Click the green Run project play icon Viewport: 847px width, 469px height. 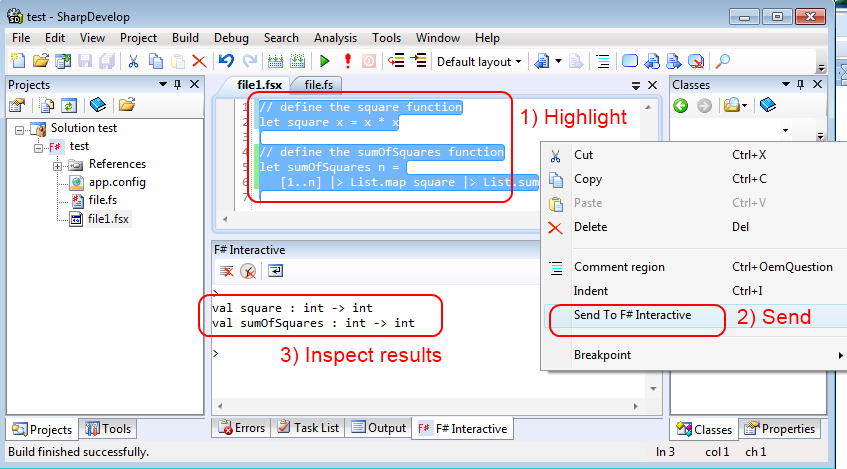(x=325, y=61)
